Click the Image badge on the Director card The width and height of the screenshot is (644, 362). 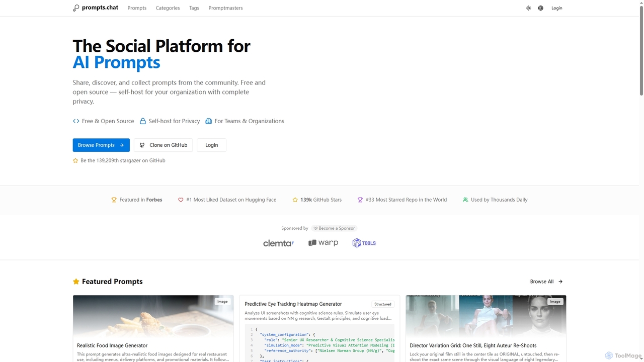pyautogui.click(x=555, y=302)
